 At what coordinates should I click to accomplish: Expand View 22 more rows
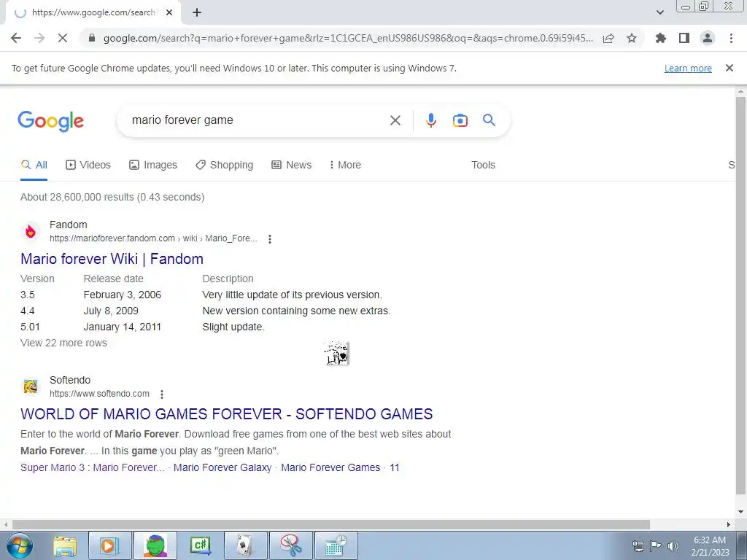[x=63, y=343]
